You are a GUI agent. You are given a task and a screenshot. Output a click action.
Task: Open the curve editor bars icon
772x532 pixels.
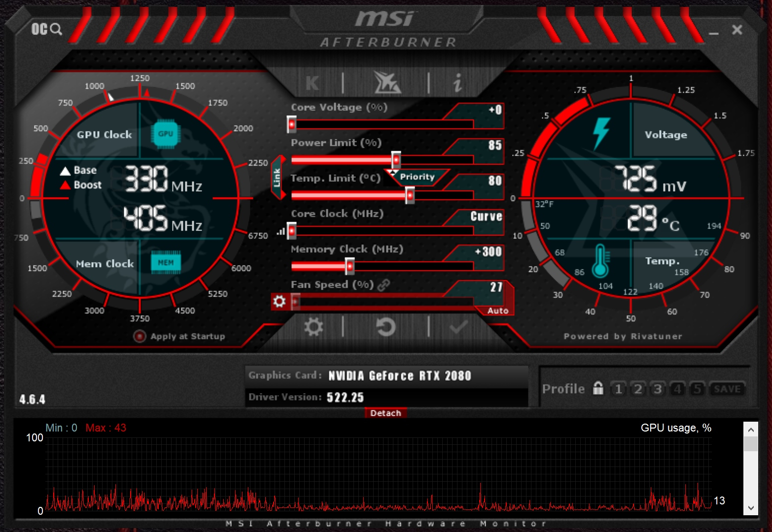[281, 231]
